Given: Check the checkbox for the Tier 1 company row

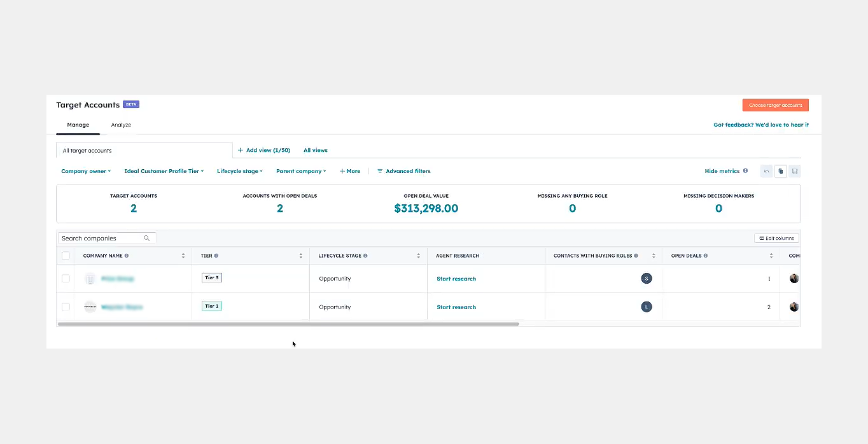Looking at the screenshot, I should (66, 306).
